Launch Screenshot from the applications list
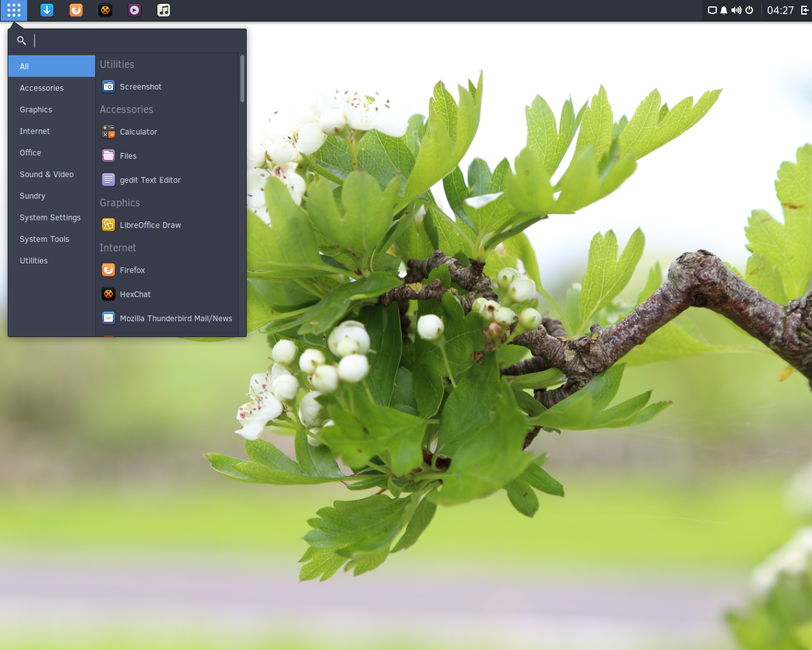Image resolution: width=812 pixels, height=650 pixels. [x=167, y=87]
